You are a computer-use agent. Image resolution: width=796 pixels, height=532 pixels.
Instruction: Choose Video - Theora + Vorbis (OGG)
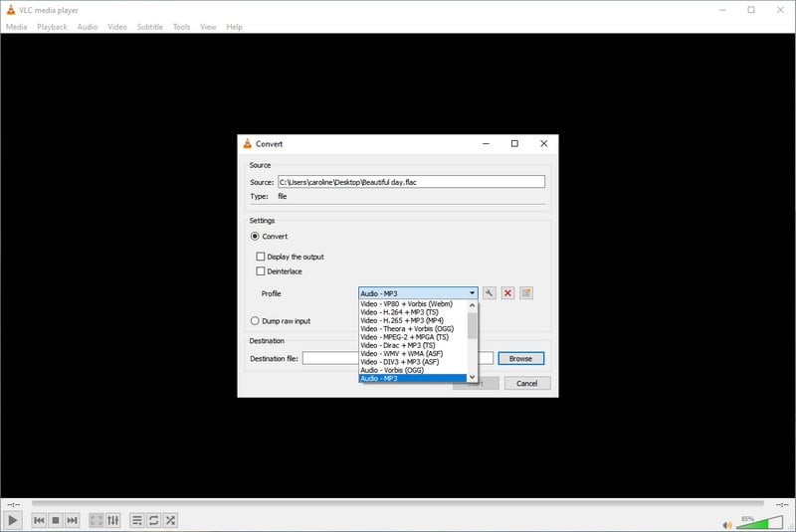point(407,328)
